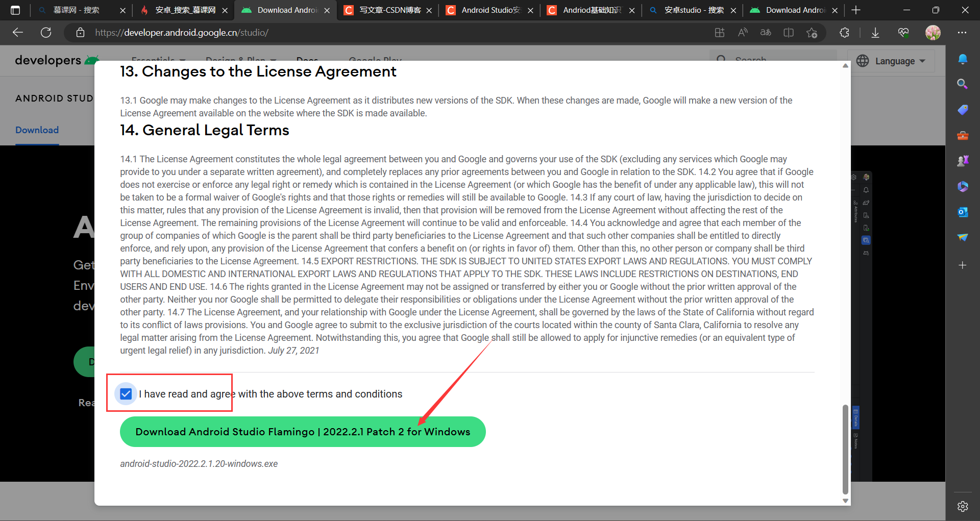Select the Download page tab
Viewport: 980px width, 521px height.
tap(37, 130)
